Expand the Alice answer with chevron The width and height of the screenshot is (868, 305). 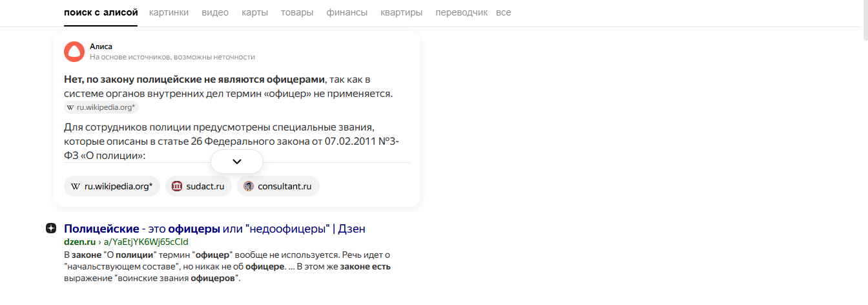coord(237,162)
